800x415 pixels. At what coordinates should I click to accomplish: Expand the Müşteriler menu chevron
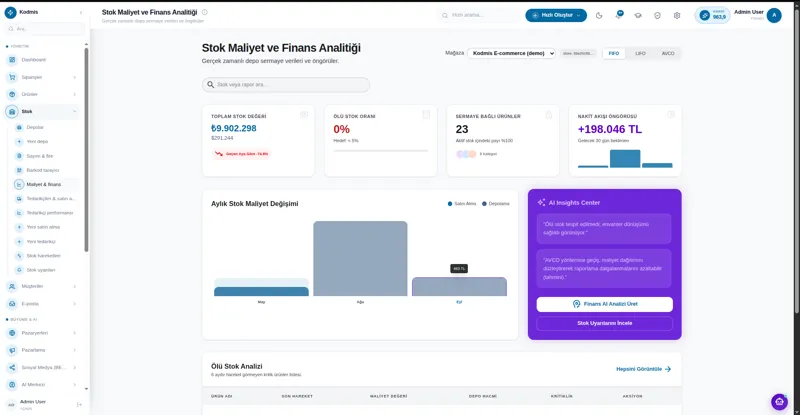(74, 286)
